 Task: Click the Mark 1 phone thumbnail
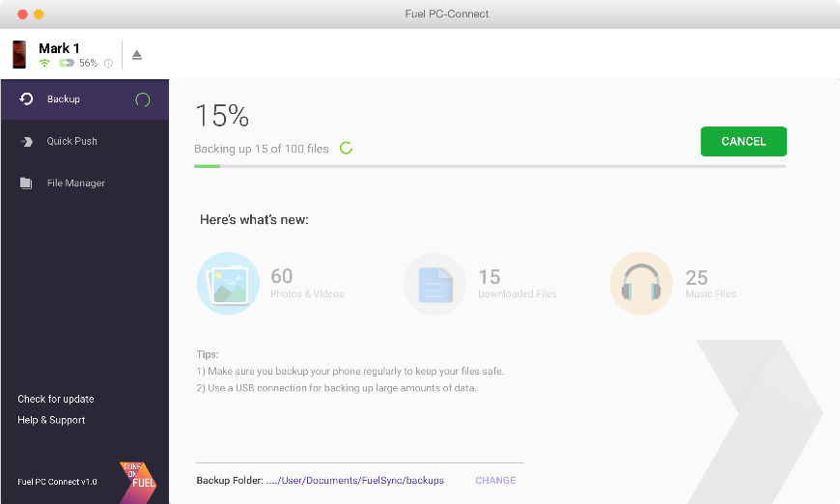coord(20,54)
